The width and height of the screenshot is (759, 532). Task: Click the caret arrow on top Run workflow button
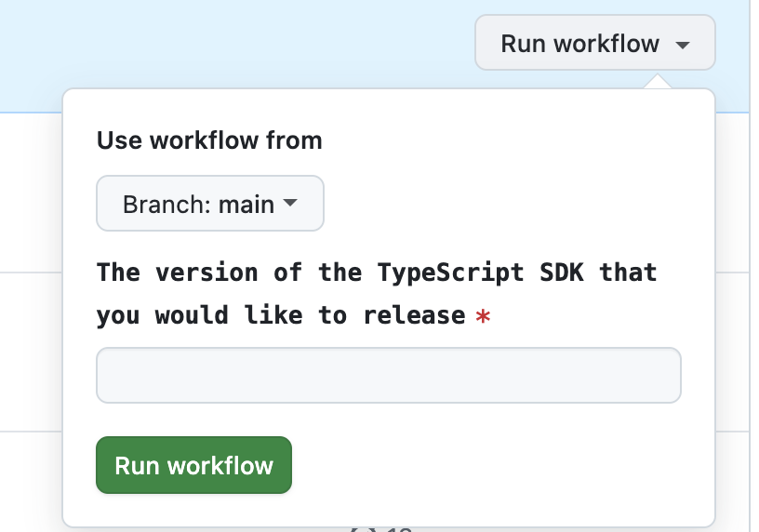pyautogui.click(x=683, y=45)
